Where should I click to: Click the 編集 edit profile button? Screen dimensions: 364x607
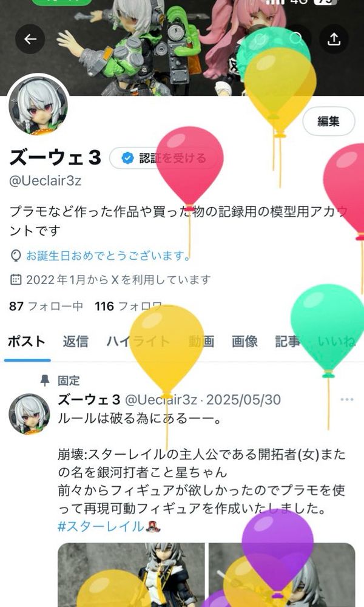click(328, 121)
